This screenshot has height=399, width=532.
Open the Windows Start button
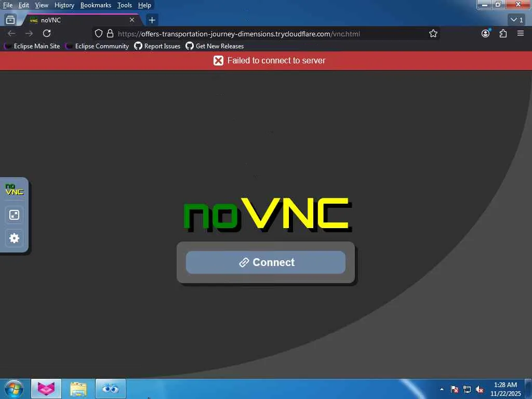[14, 389]
